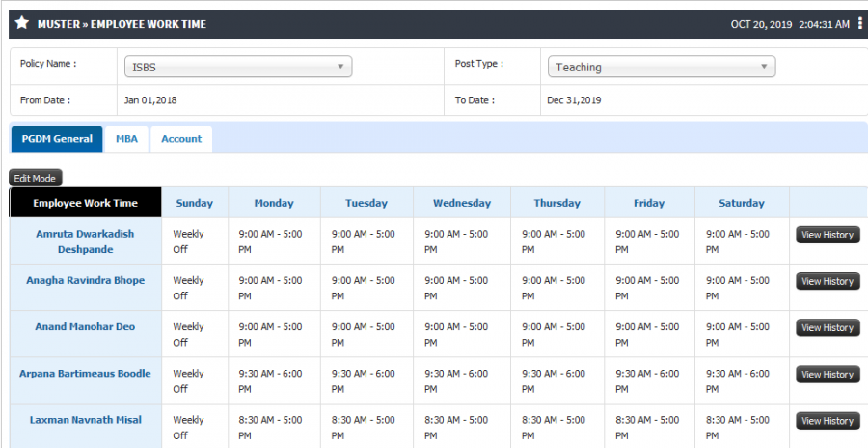Click Anand's Friday work time cell
The image size is (868, 448).
[649, 334]
